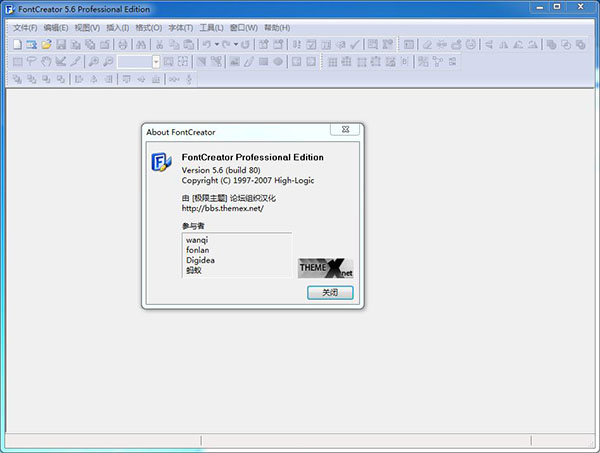
Task: Open the Undo history dropdown arrow
Action: (217, 44)
